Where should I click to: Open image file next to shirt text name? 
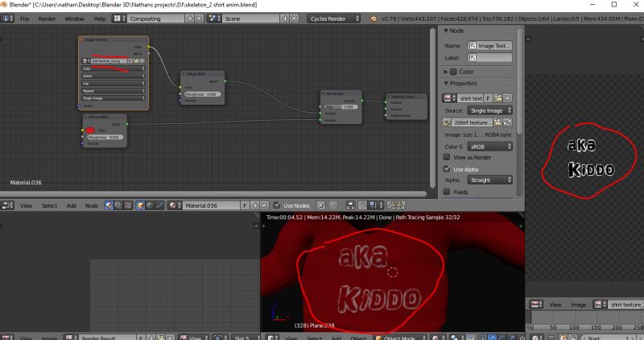[498, 98]
